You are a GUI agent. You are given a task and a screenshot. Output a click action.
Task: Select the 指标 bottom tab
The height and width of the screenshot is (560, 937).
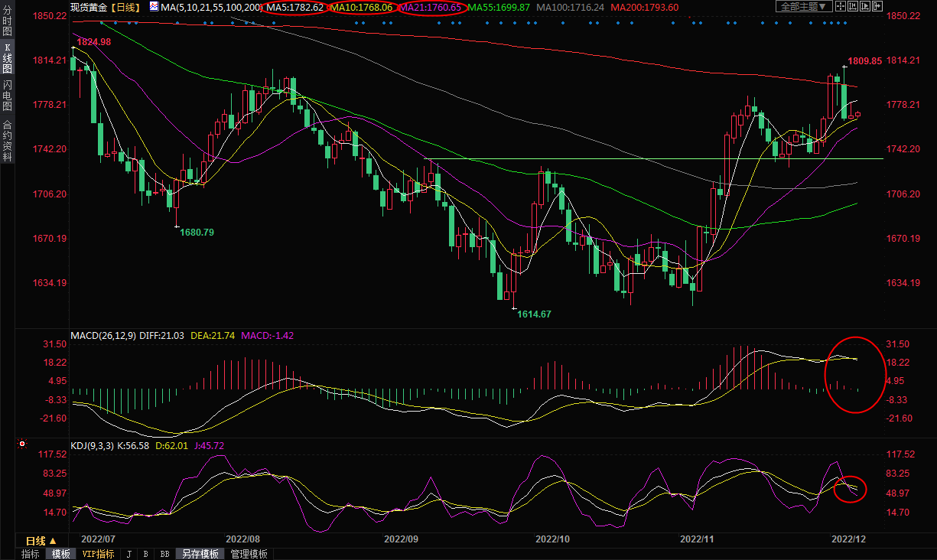(x=31, y=554)
